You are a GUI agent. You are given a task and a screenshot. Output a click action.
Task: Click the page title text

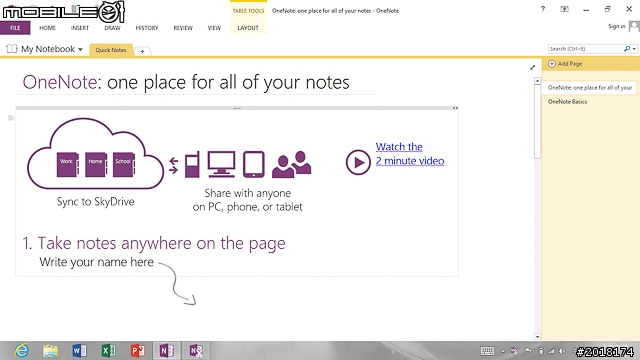[186, 82]
